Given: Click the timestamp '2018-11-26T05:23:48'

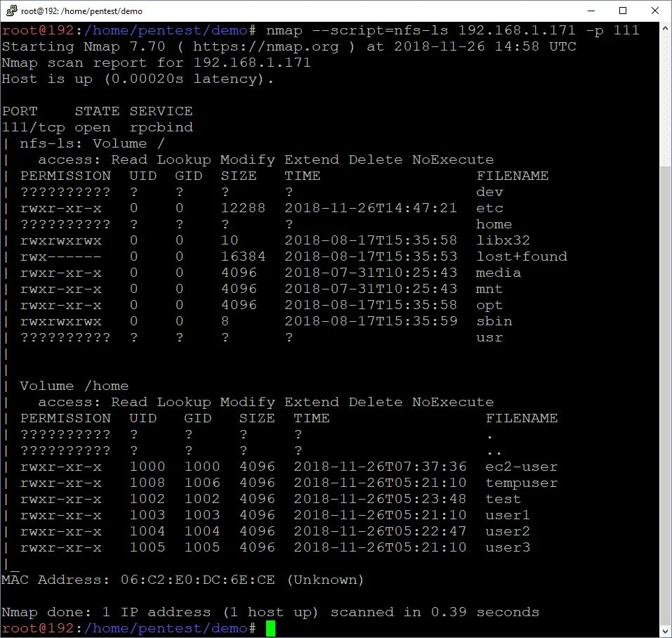Looking at the screenshot, I should pos(380,500).
